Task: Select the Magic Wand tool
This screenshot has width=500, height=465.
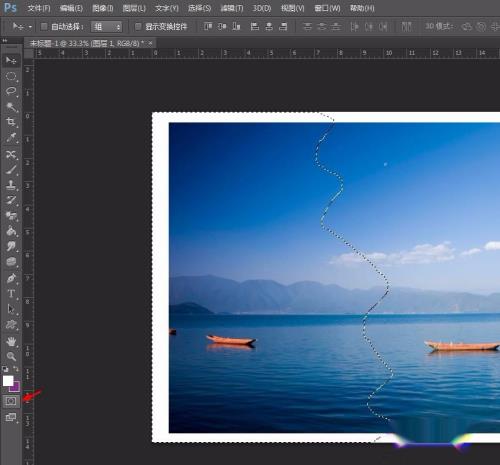Action: pos(11,107)
